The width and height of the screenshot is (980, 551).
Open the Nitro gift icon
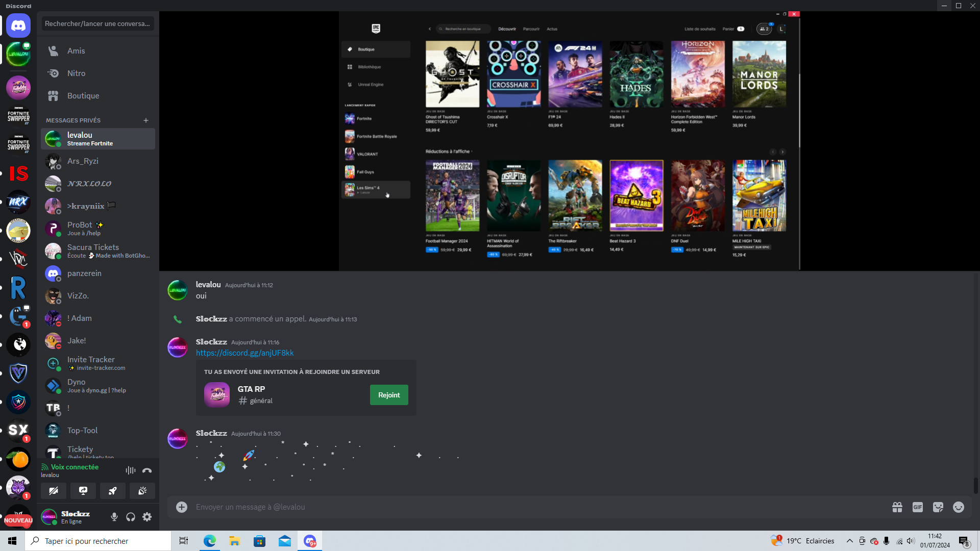897,507
